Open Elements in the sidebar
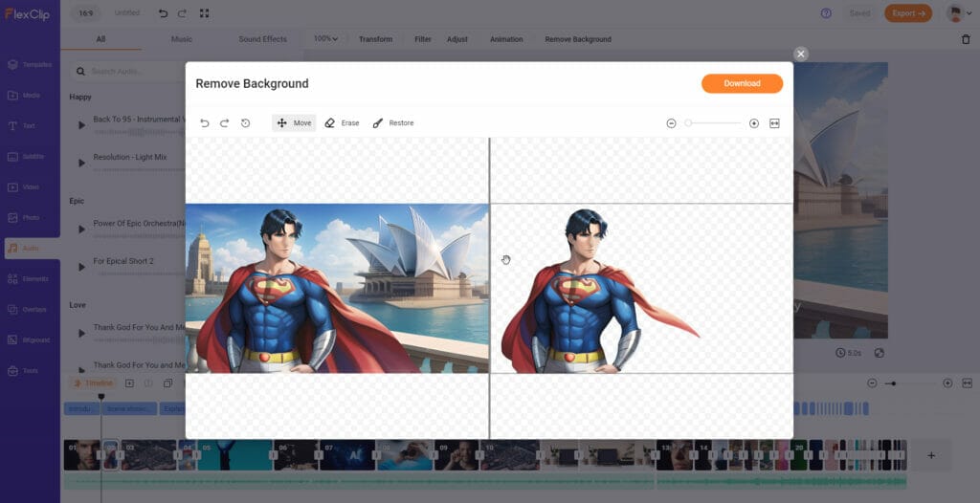 click(x=30, y=278)
